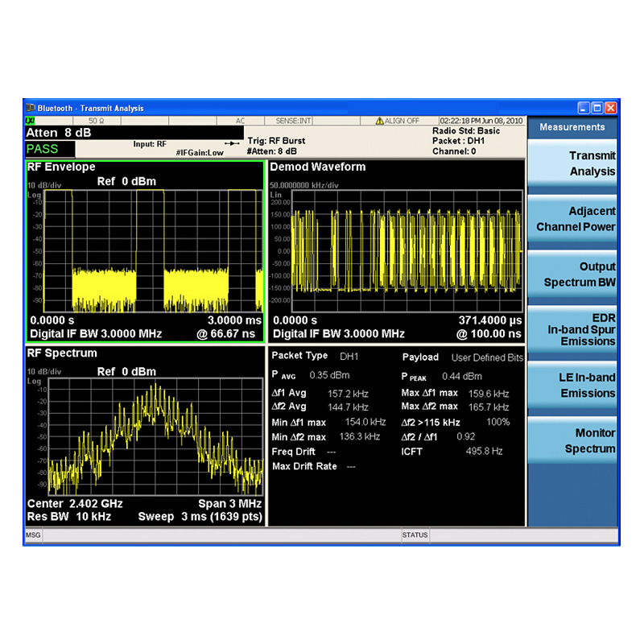This screenshot has height=644, width=644.
Task: Click '50.0000000 kHz/div' scale label
Action: (304, 185)
